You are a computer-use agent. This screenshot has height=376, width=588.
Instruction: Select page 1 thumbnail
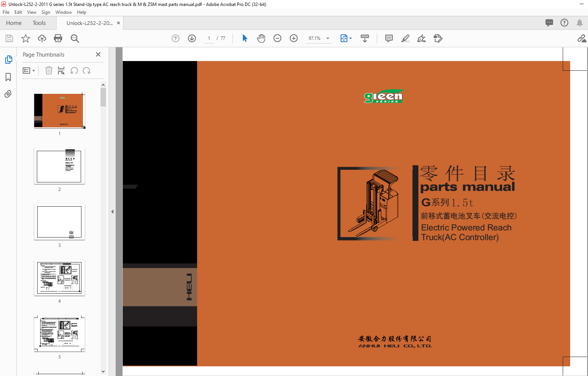[x=60, y=111]
